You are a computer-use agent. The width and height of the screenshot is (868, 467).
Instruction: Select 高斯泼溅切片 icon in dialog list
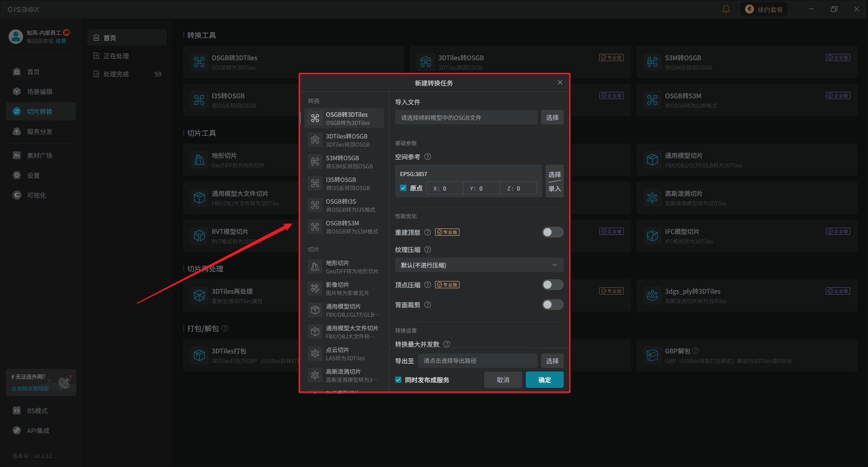point(315,375)
